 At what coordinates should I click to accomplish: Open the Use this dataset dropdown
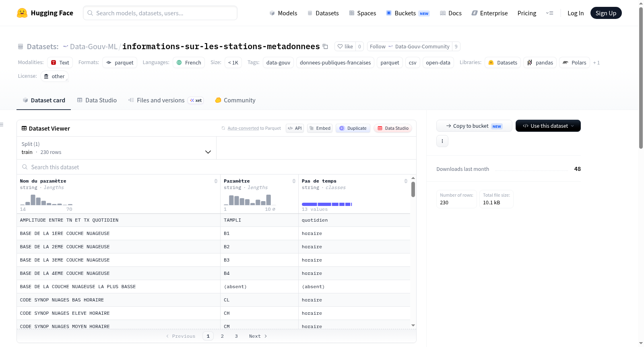point(548,126)
